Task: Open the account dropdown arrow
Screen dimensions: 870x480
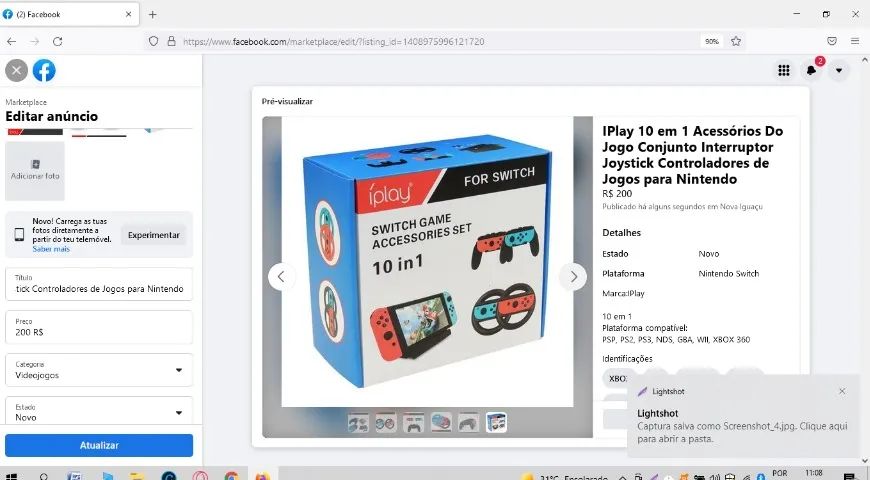Action: click(x=838, y=70)
